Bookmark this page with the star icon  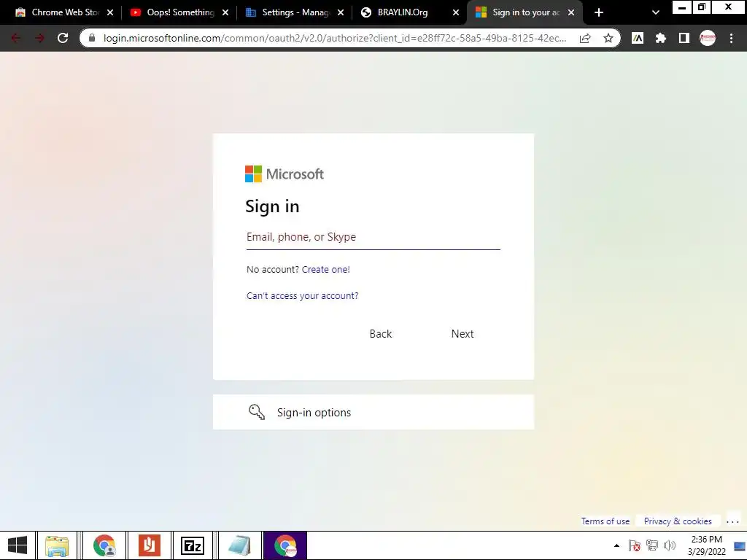[608, 38]
